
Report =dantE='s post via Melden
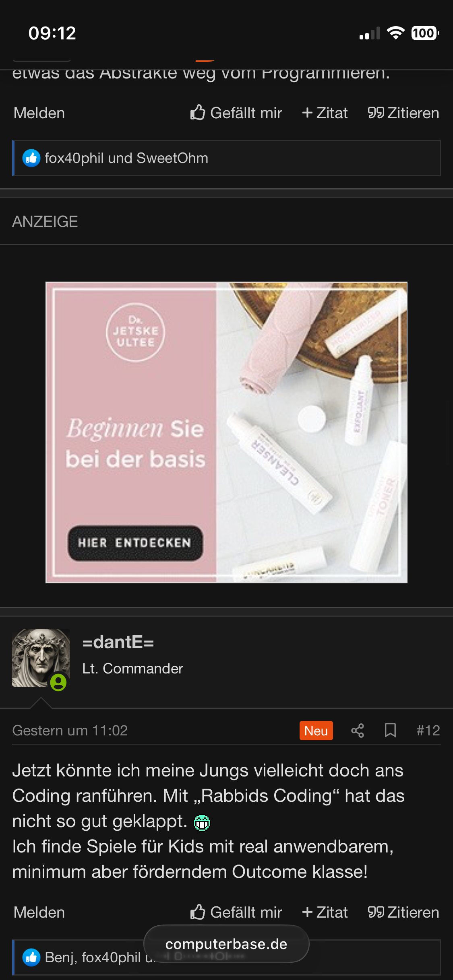[x=39, y=912]
